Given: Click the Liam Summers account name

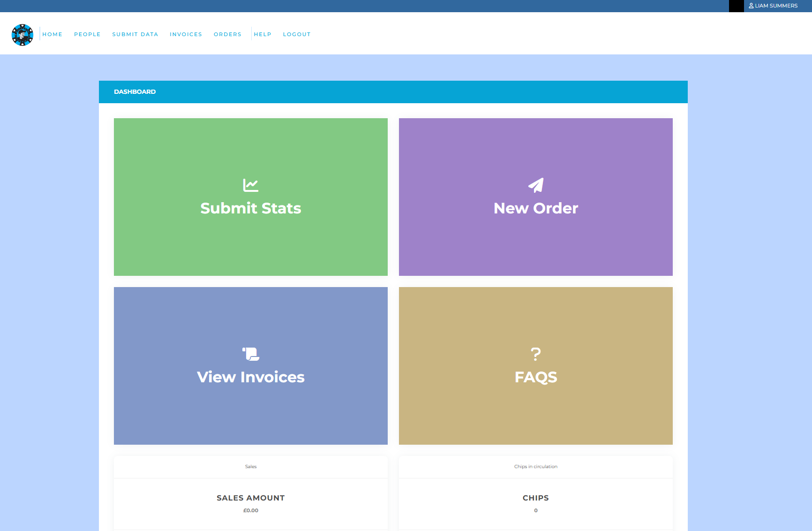Looking at the screenshot, I should [776, 6].
